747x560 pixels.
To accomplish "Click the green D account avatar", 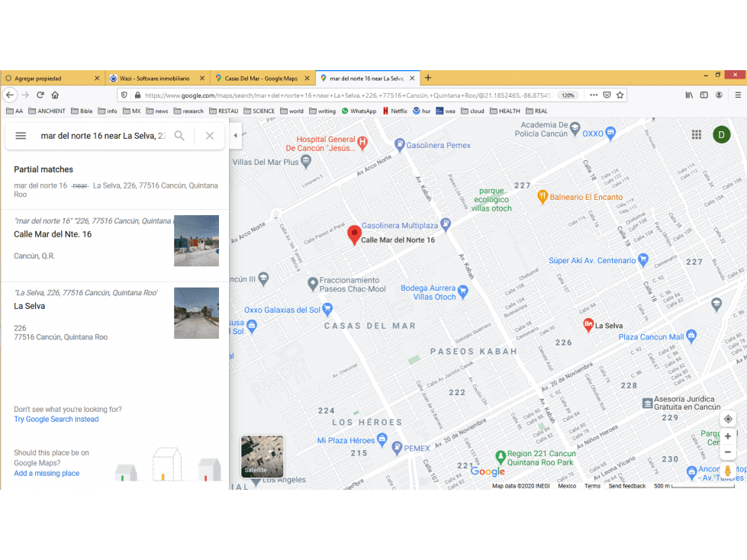I will [x=721, y=135].
